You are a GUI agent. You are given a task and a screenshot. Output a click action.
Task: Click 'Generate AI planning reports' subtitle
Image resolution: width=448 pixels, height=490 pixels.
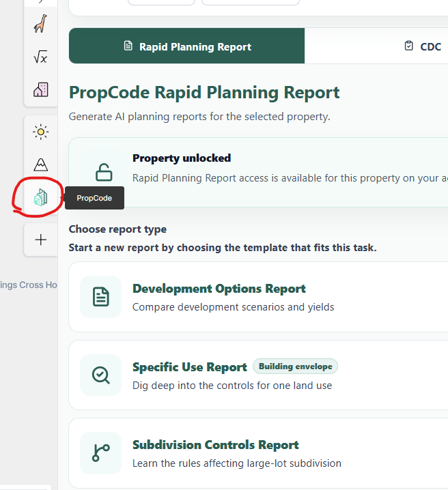pyautogui.click(x=199, y=117)
